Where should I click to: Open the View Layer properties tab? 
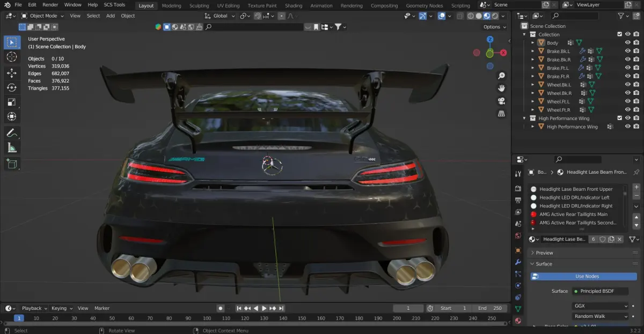point(518,212)
